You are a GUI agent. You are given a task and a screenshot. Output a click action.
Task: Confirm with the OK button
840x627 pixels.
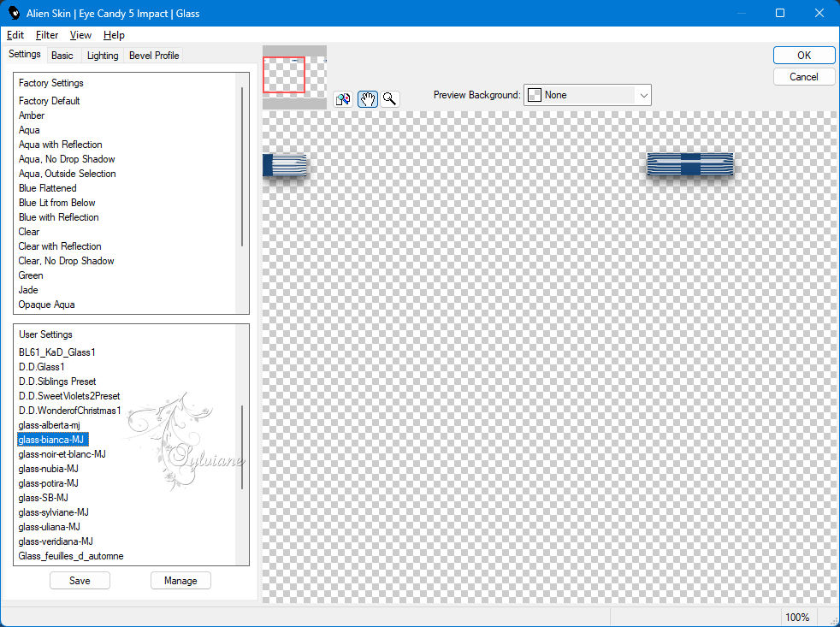[803, 56]
